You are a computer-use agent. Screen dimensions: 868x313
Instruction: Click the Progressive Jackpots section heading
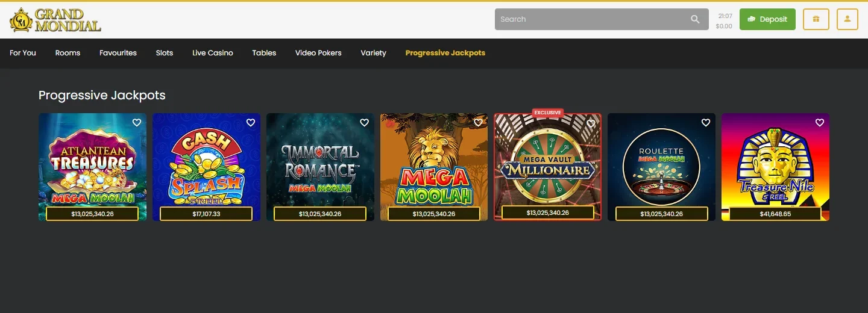point(102,95)
